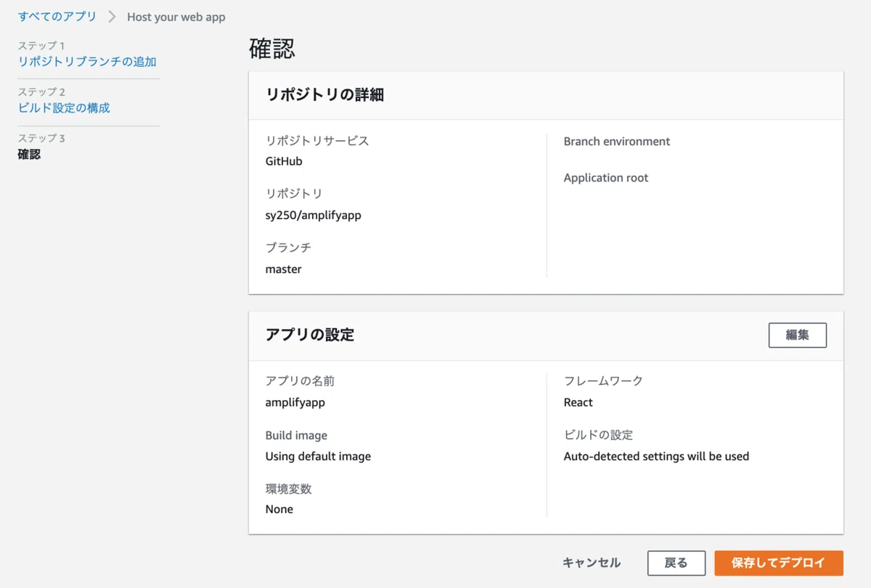This screenshot has width=871, height=588.
Task: Select the breadcrumb chevron separator
Action: pos(112,17)
